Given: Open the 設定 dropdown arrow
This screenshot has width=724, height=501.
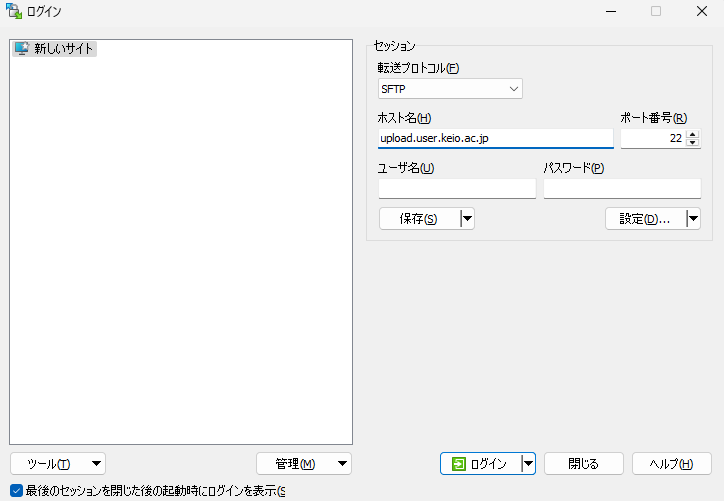Looking at the screenshot, I should click(693, 219).
